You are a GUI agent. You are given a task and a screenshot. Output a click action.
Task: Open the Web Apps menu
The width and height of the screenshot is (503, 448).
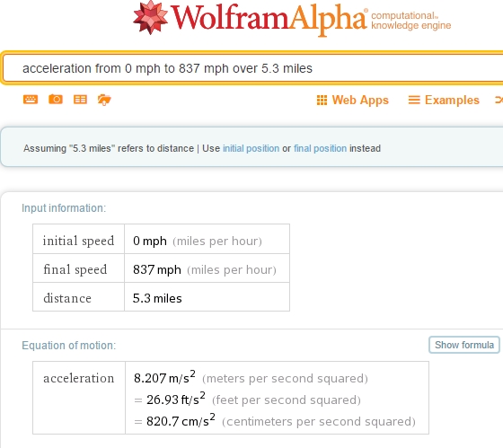click(352, 100)
